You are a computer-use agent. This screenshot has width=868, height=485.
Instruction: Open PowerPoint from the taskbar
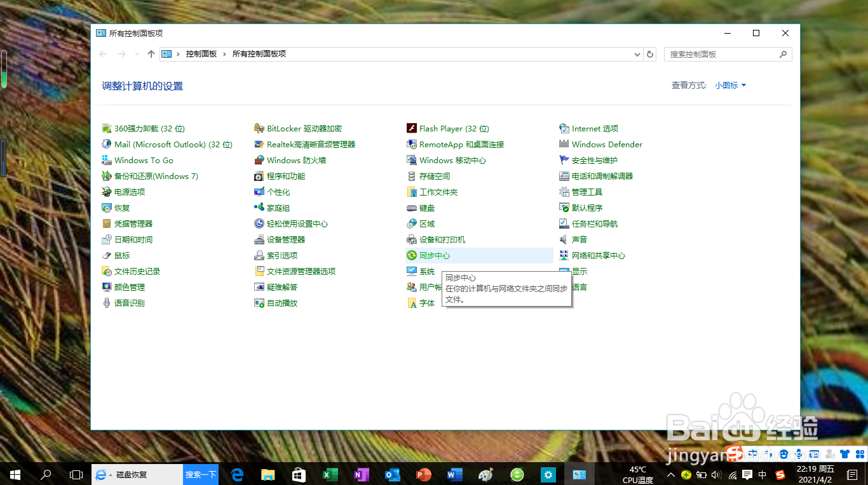coord(423,474)
